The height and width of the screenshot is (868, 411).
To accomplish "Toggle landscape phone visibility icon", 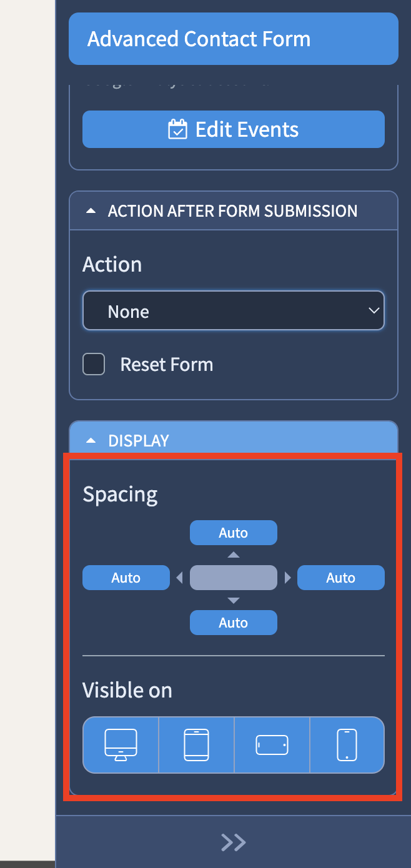I will pyautogui.click(x=272, y=745).
